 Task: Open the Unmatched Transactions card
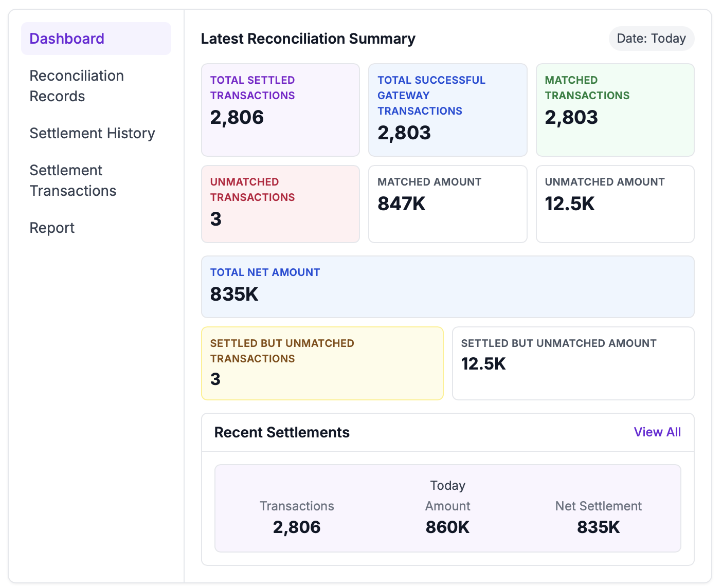(280, 204)
